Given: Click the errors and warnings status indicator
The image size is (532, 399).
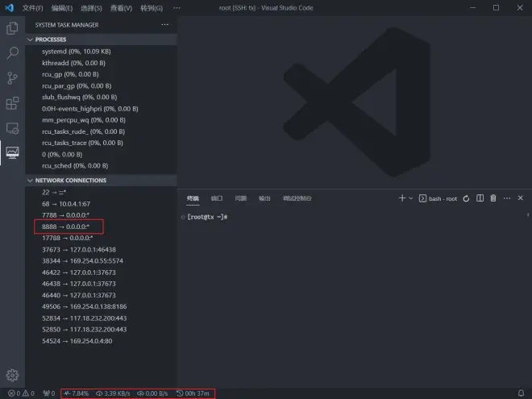Looking at the screenshot, I should (x=21, y=393).
